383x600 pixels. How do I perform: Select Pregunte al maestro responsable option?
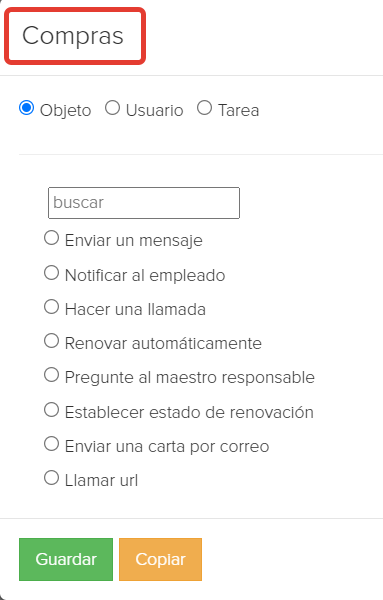click(x=51, y=375)
